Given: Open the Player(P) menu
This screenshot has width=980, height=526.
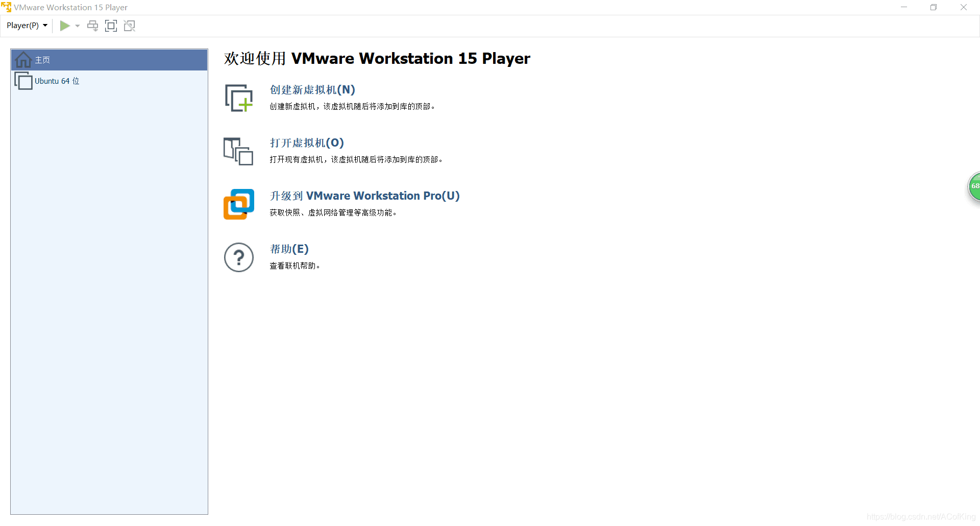Looking at the screenshot, I should (x=27, y=26).
